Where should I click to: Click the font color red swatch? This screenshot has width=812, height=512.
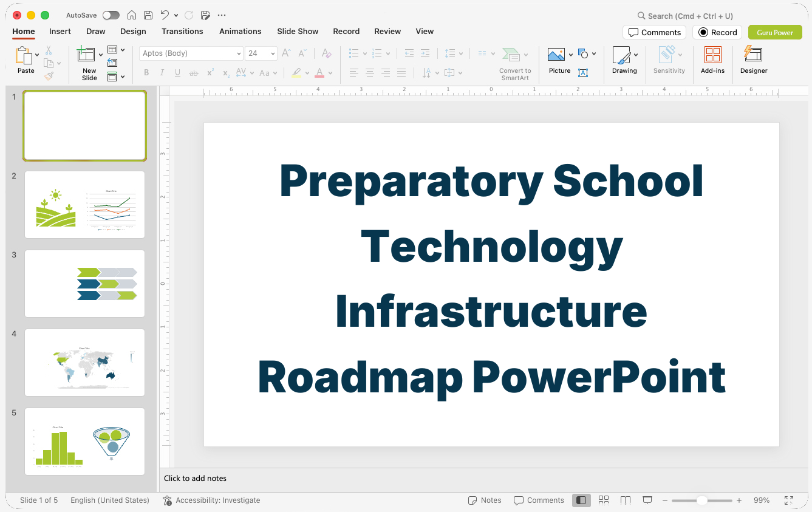tap(319, 73)
